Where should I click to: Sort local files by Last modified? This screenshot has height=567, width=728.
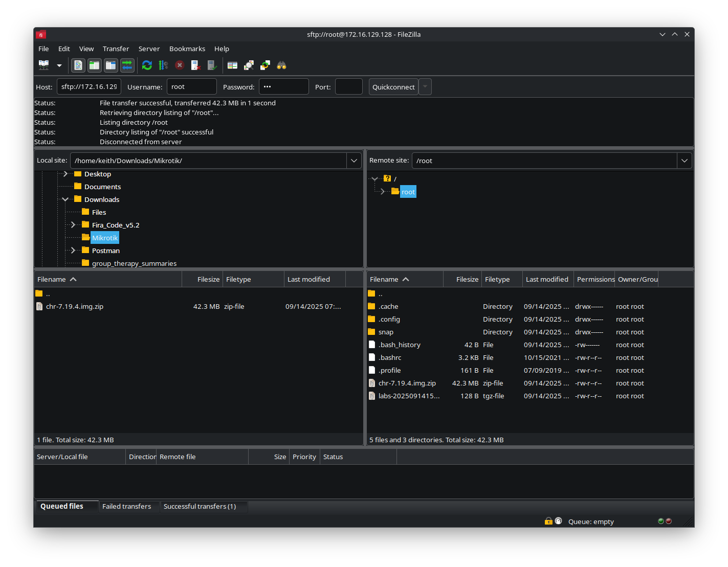click(315, 279)
